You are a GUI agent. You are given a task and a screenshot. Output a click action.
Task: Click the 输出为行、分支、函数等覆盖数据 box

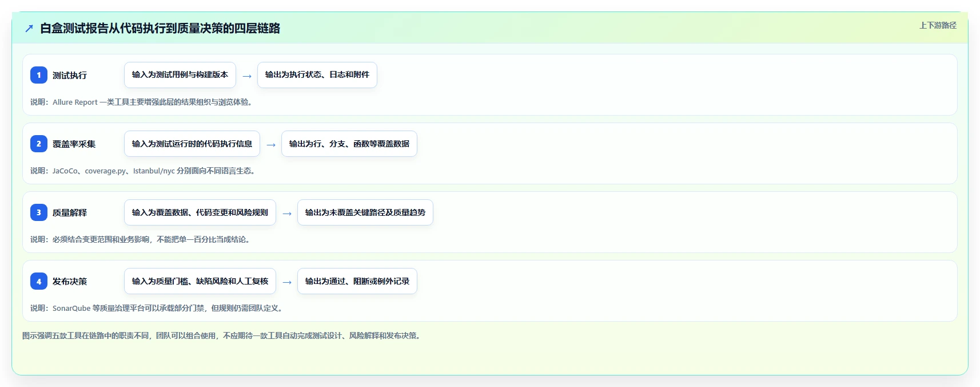(349, 144)
